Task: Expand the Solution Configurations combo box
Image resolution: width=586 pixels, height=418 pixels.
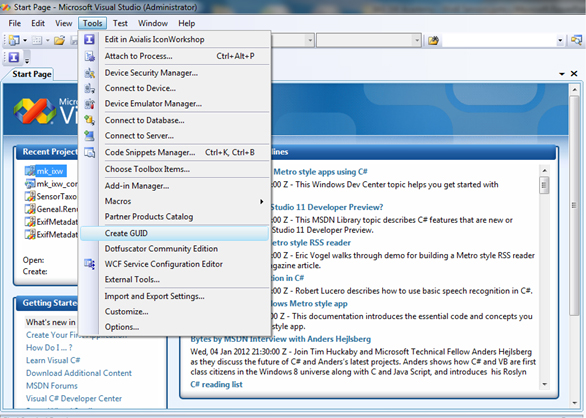Action: (x=310, y=40)
